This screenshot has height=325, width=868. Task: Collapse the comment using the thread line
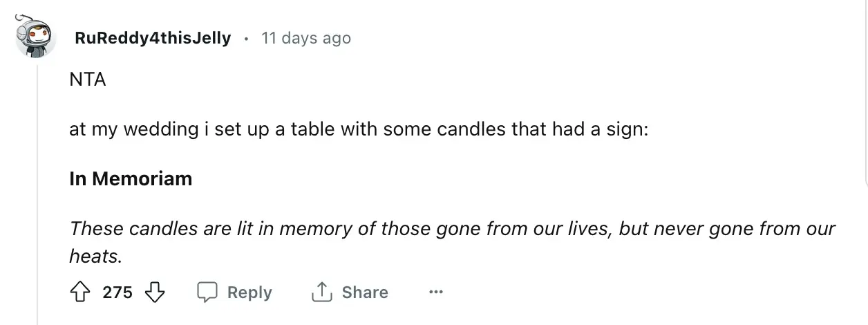click(x=37, y=194)
